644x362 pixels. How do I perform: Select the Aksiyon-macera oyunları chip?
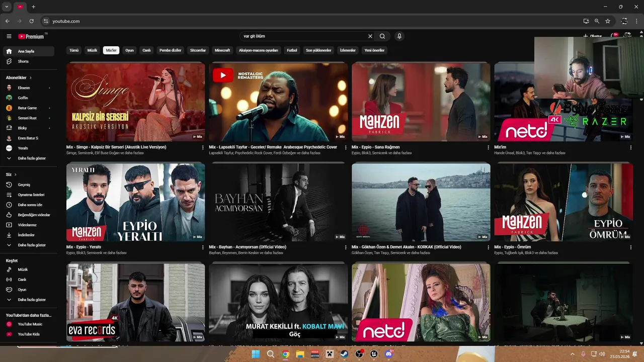tap(259, 50)
